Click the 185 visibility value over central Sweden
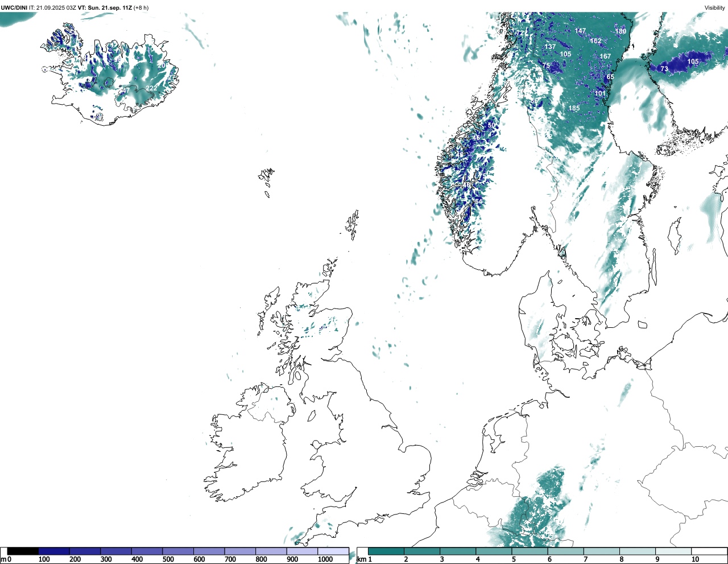This screenshot has width=728, height=564. point(574,108)
